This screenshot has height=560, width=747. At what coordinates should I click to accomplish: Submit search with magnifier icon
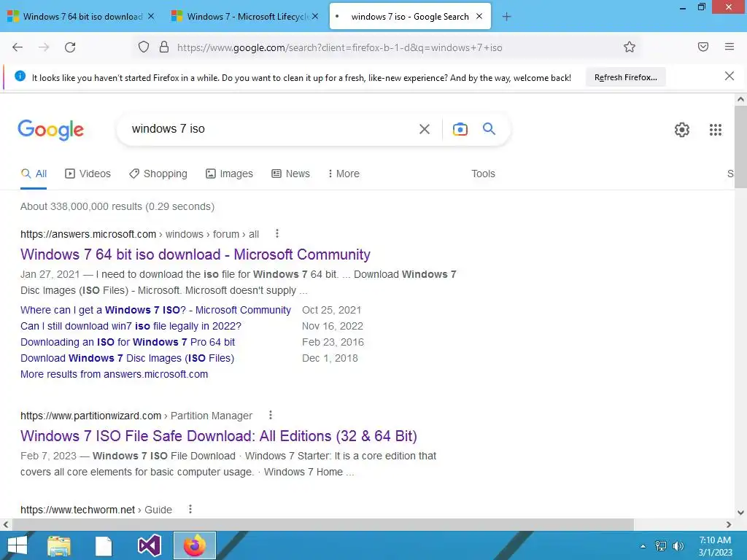(489, 128)
